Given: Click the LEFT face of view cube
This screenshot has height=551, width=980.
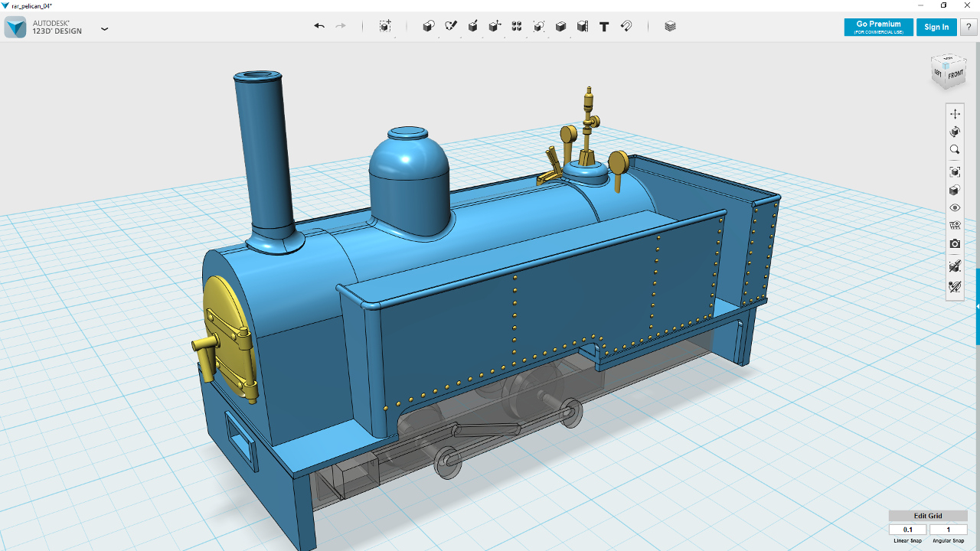Looking at the screenshot, I should 939,73.
